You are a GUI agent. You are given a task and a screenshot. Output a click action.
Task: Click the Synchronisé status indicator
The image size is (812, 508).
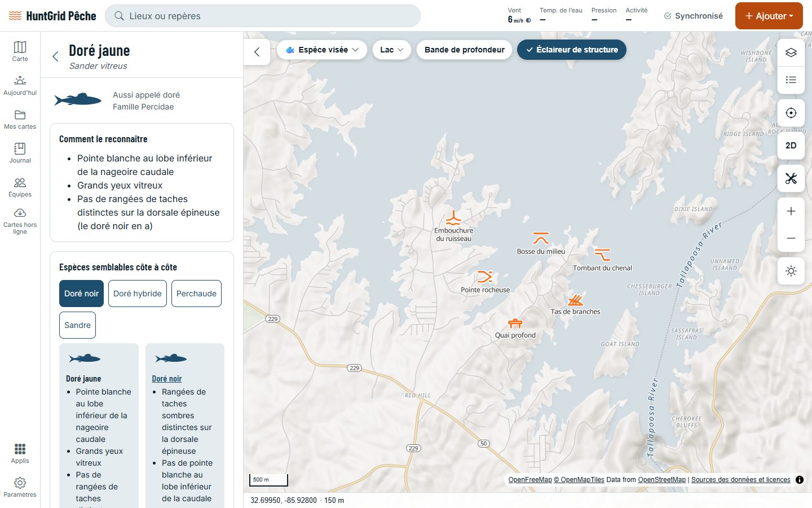[x=694, y=16]
